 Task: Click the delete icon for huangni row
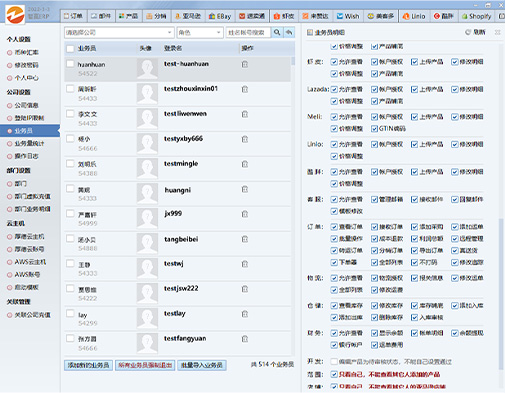tap(245, 189)
